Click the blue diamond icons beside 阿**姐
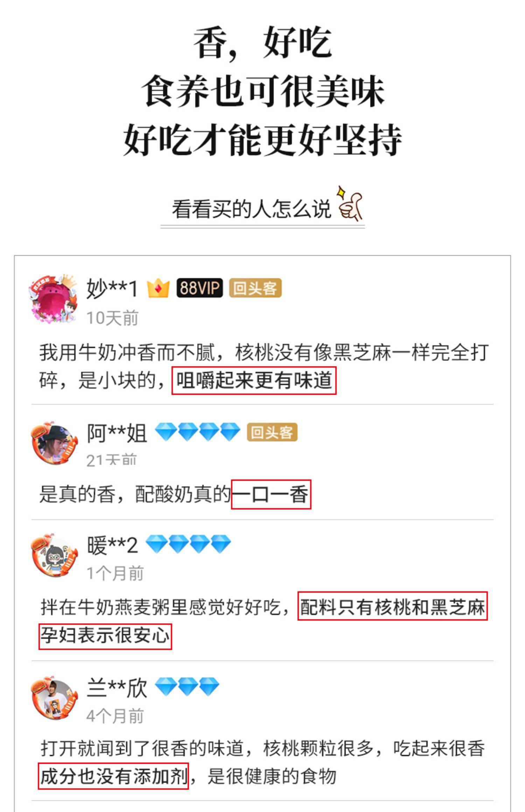 click(197, 432)
